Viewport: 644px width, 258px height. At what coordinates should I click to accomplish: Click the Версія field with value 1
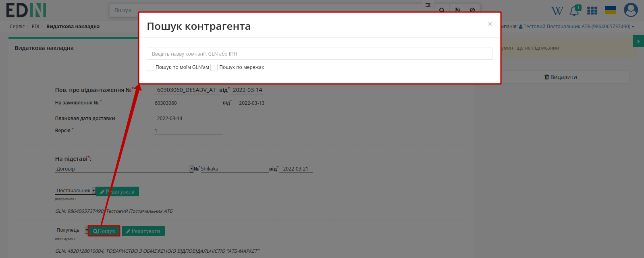pyautogui.click(x=188, y=131)
